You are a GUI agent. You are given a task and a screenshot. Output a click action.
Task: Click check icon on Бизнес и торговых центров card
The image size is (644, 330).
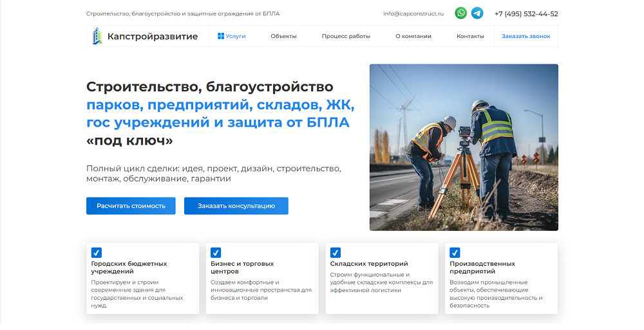[x=216, y=252]
